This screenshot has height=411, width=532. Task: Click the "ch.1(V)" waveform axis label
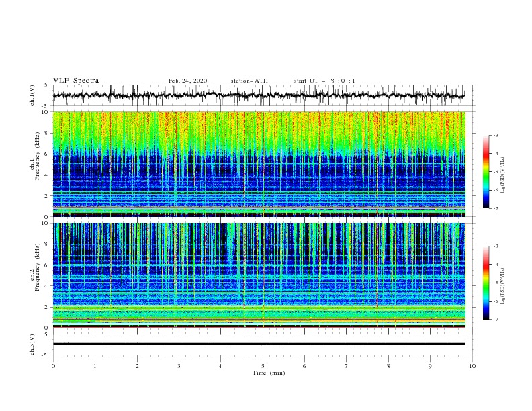click(x=32, y=95)
